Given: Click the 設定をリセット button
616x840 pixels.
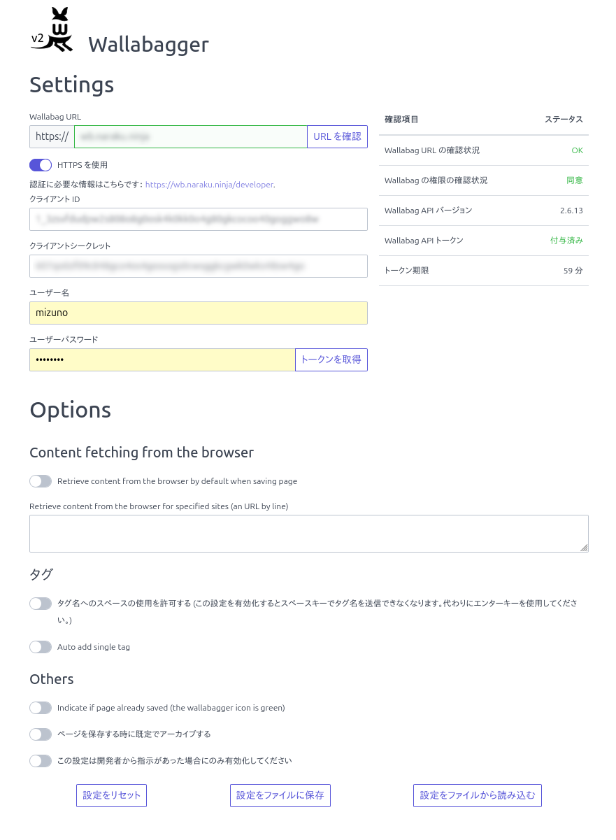Looking at the screenshot, I should tap(111, 796).
